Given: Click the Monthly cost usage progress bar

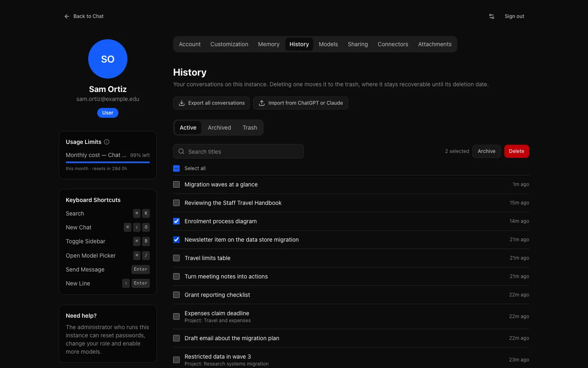Looking at the screenshot, I should click(x=108, y=162).
